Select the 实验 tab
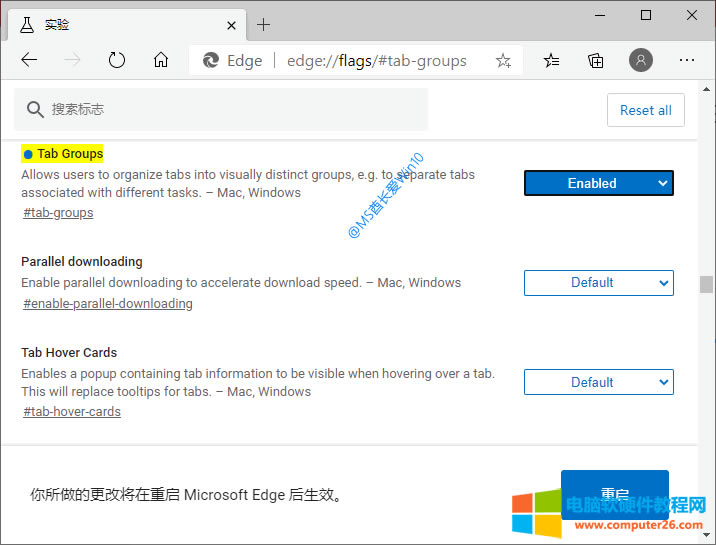The width and height of the screenshot is (716, 545). coord(127,25)
